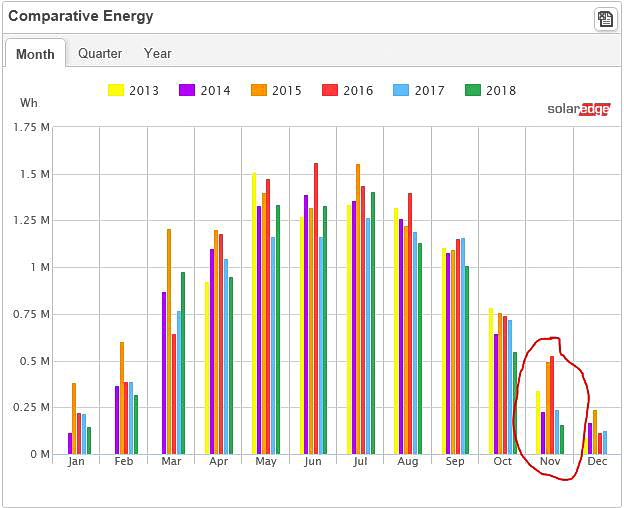Click the 2015 legend label
The width and height of the screenshot is (624, 508).
coord(287,91)
